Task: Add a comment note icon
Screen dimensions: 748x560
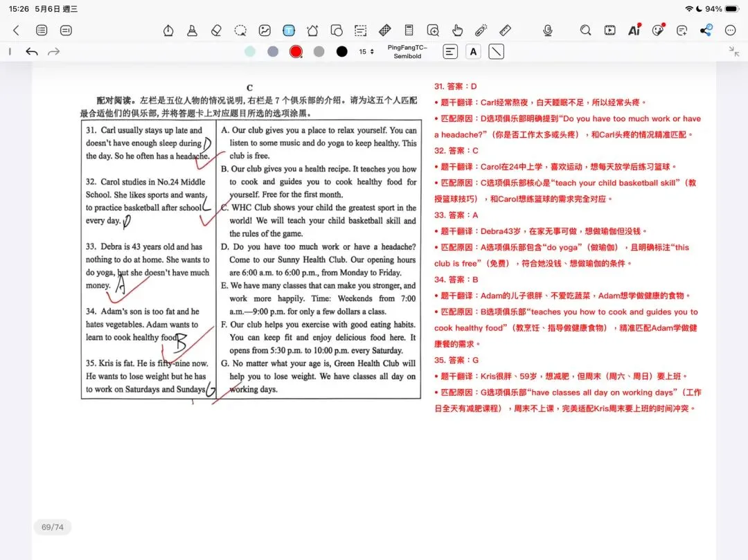Action: (682, 30)
